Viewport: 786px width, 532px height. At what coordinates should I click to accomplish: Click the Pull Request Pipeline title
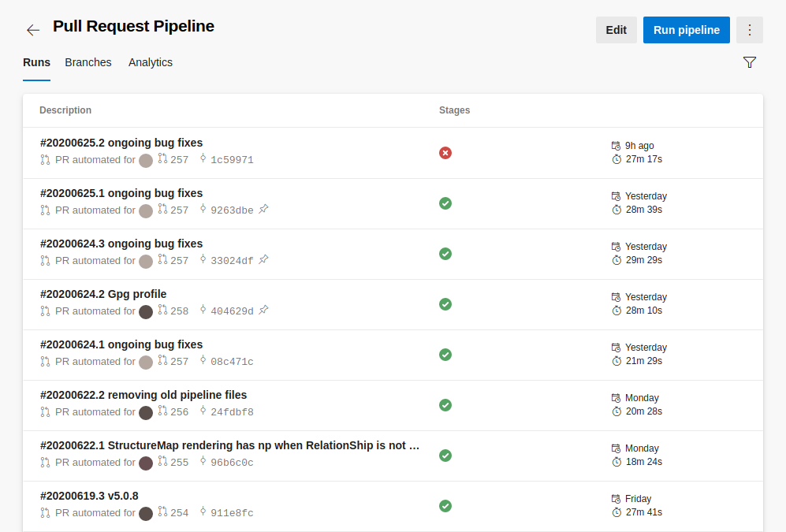133,26
